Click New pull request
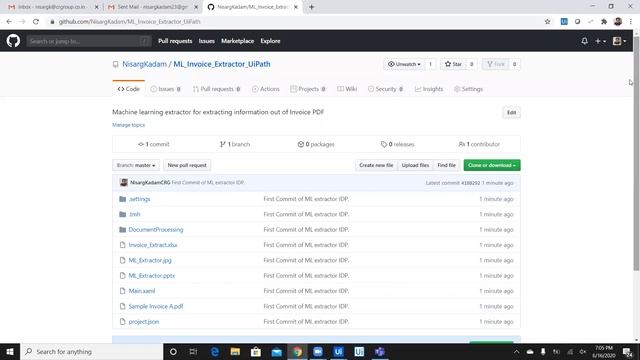640x360 pixels. pos(187,165)
